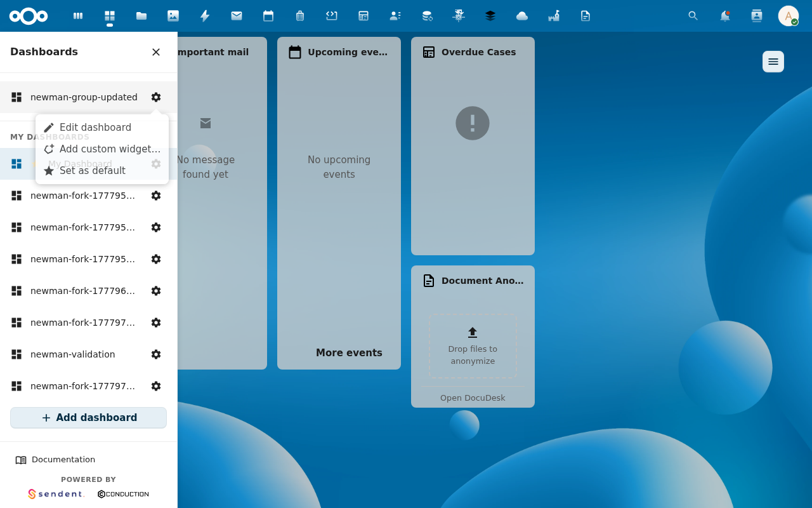Viewport: 812px width, 508px height.
Task: Open the user avatar menu
Action: pyautogui.click(x=789, y=16)
